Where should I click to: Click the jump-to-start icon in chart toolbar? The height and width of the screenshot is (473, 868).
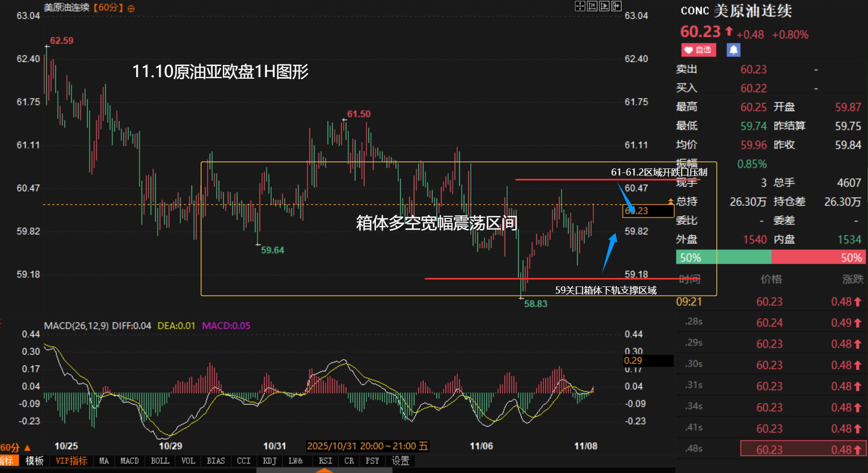click(592, 6)
